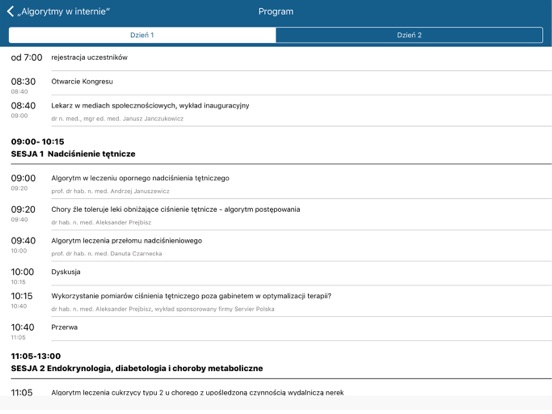The width and height of the screenshot is (552, 414).
Task: Select the 10:40 start time label
Action: pos(23,327)
